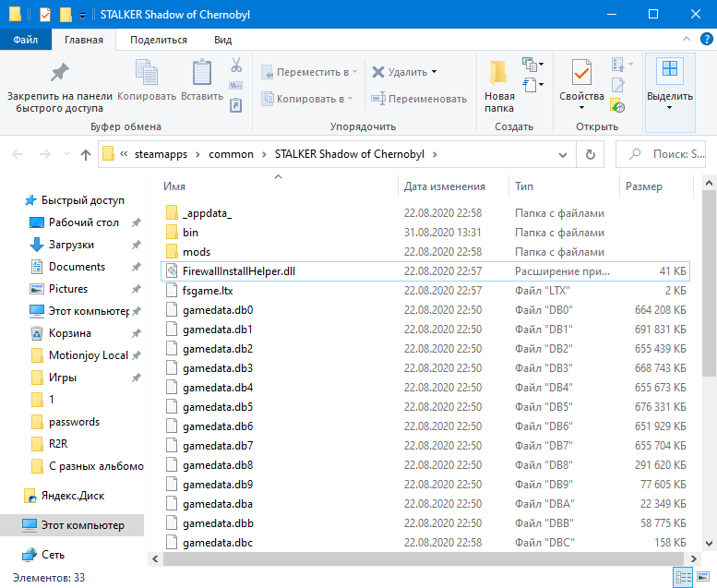This screenshot has height=588, width=717.
Task: Click the Forward navigation arrow
Action: (x=45, y=154)
